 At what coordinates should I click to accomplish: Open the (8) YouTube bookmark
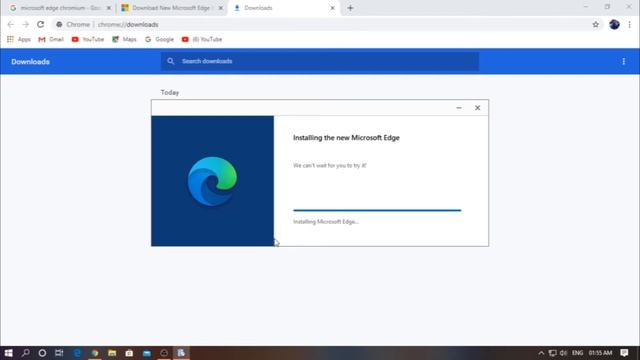click(x=202, y=39)
